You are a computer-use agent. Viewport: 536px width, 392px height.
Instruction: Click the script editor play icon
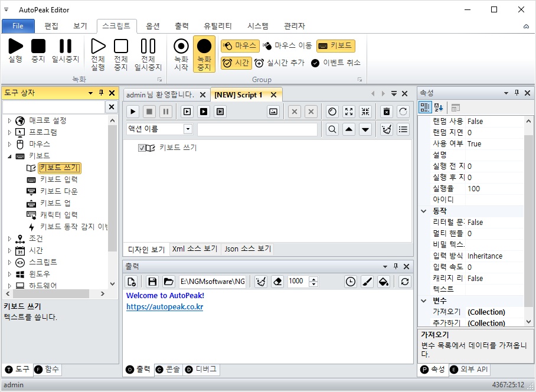(x=133, y=112)
